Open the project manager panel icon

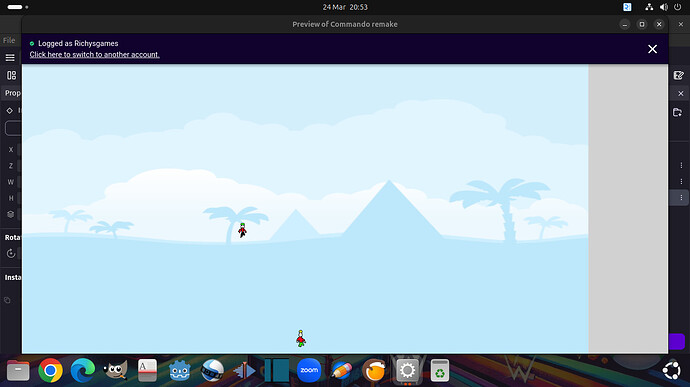[11, 75]
